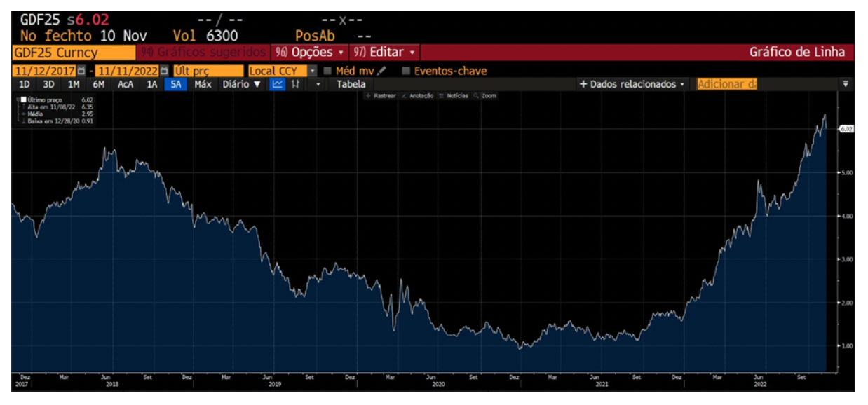The image size is (868, 405).
Task: Enable the Eventos-chave checkbox
Action: pyautogui.click(x=406, y=71)
